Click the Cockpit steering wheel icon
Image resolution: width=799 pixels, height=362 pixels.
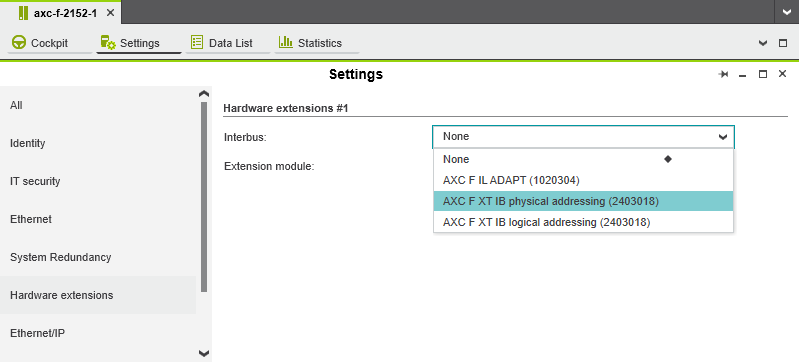tap(19, 43)
